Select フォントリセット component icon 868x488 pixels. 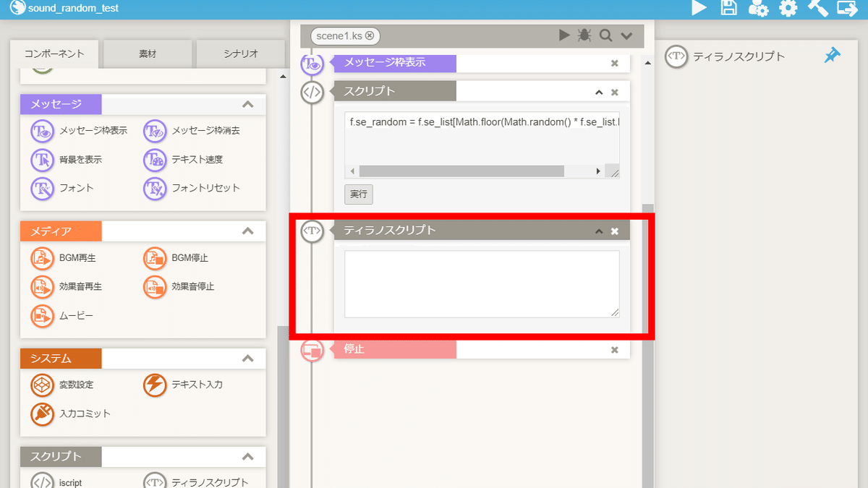click(x=155, y=188)
